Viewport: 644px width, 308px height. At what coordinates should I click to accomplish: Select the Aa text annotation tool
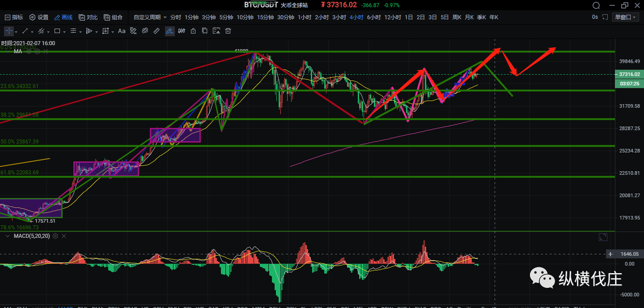(122, 31)
